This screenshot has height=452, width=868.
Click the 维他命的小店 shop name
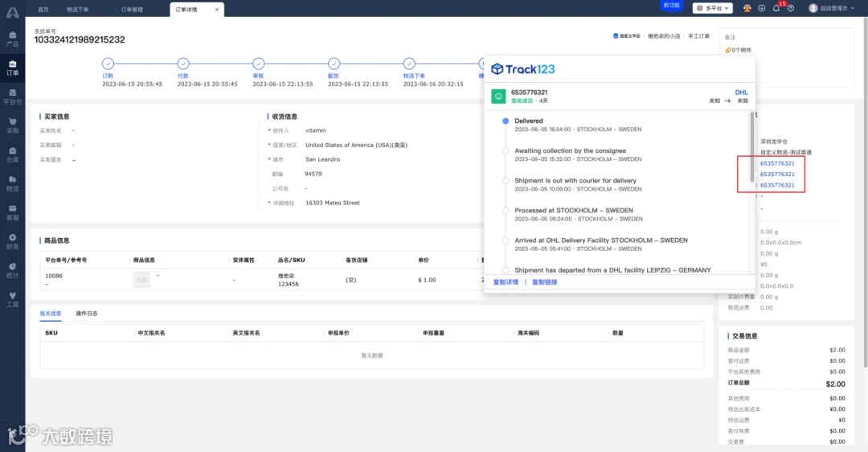[664, 36]
